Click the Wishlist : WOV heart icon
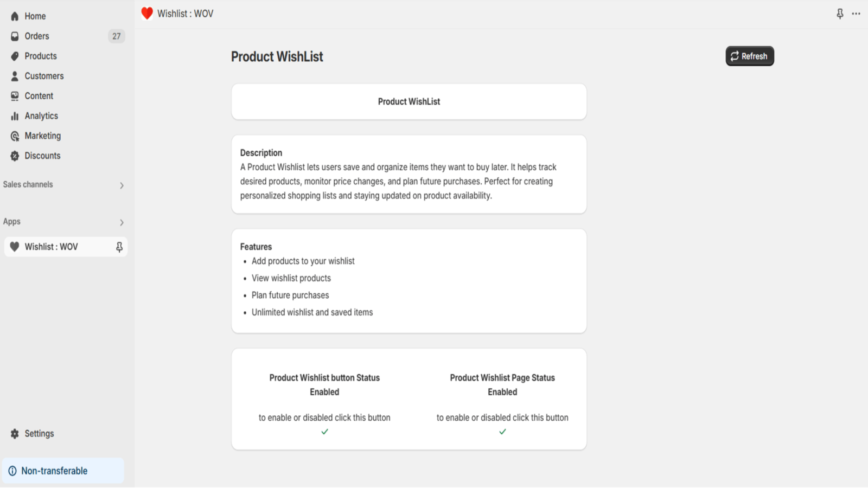Viewport: 868px width, 488px height. 14,247
